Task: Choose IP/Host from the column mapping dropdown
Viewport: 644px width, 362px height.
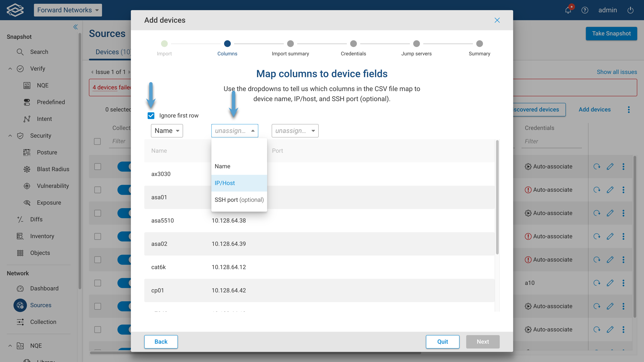Action: (224, 183)
